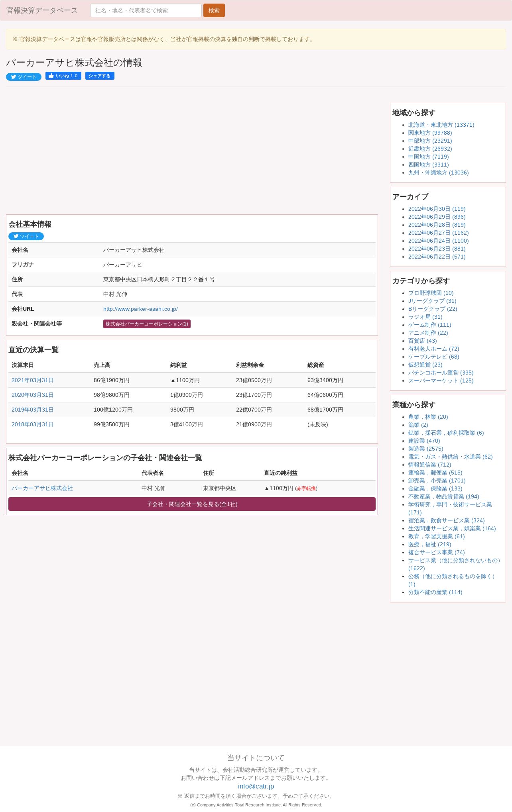Click the 株式会社パーカーコーポレーション(1) parent company badge
This screenshot has width=512, height=812.
pos(147,324)
